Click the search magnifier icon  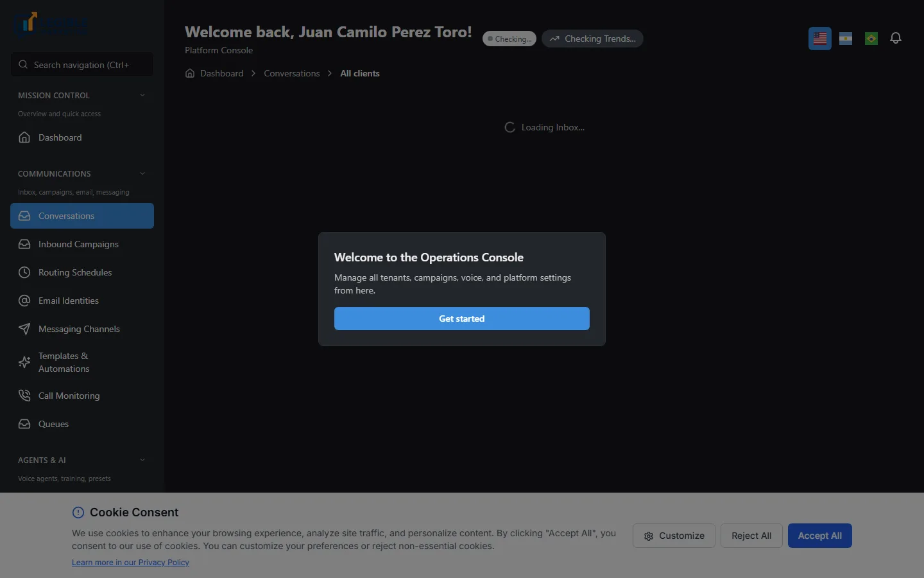tap(23, 64)
